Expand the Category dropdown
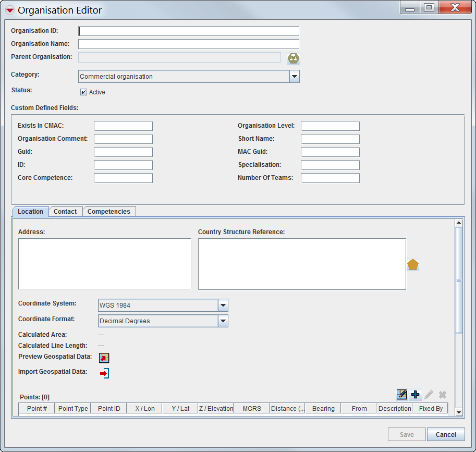Screen dimensions: 476x452 pos(294,77)
